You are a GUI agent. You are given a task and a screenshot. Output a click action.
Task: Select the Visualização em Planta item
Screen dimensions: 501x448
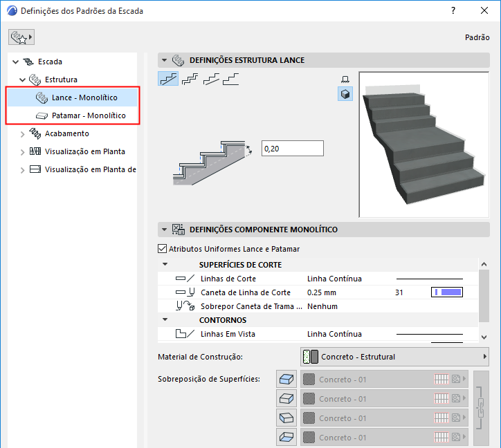coord(84,151)
